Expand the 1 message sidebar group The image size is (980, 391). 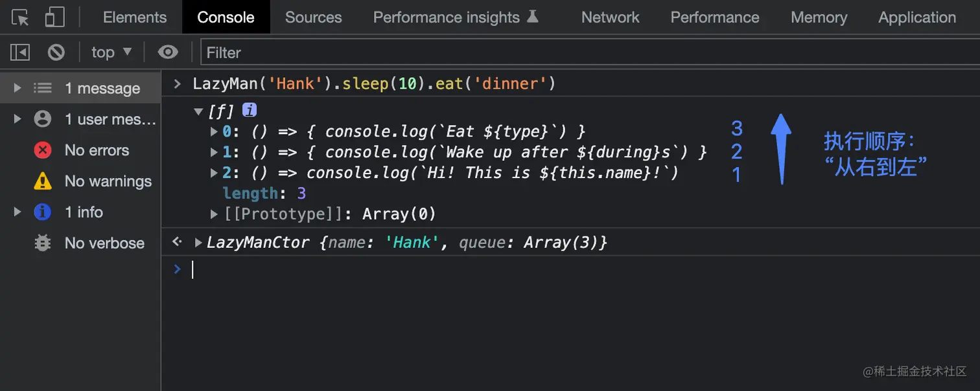[17, 88]
